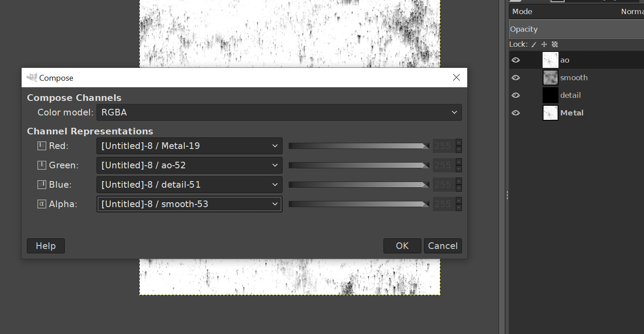Confirm channel composition with OK

[402, 246]
